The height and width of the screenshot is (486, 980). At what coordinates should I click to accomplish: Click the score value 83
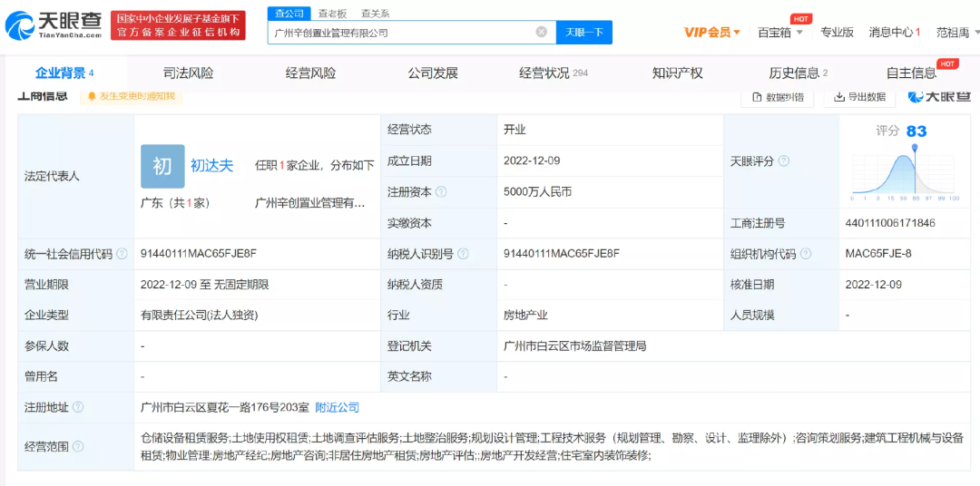(916, 131)
